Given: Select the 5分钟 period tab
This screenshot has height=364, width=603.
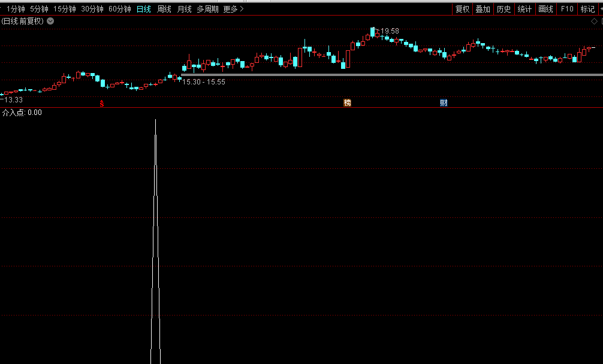Looking at the screenshot, I should coord(39,9).
